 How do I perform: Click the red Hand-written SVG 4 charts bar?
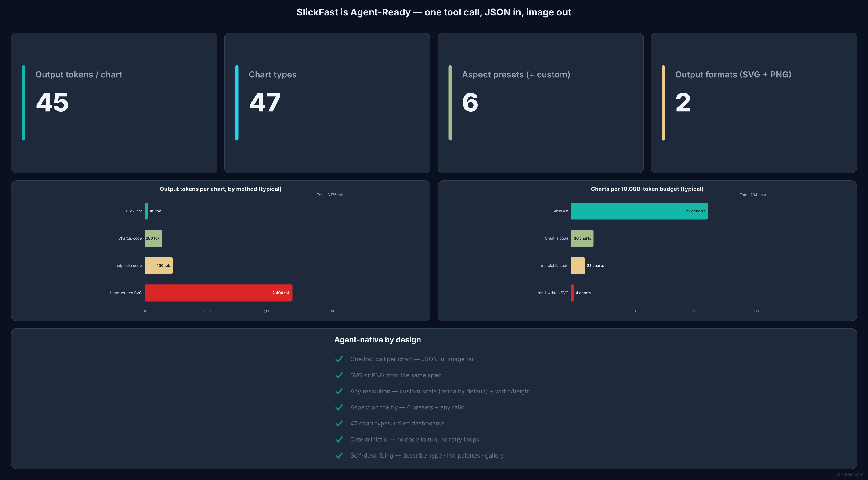coord(572,293)
